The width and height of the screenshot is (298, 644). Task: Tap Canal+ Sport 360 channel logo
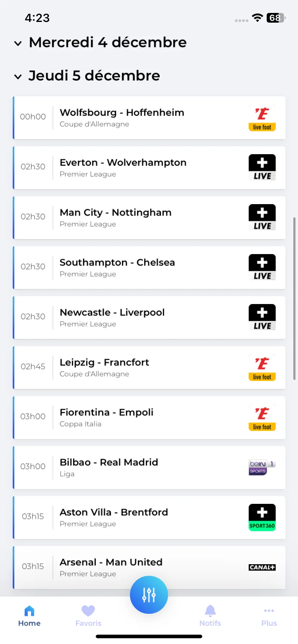click(262, 517)
